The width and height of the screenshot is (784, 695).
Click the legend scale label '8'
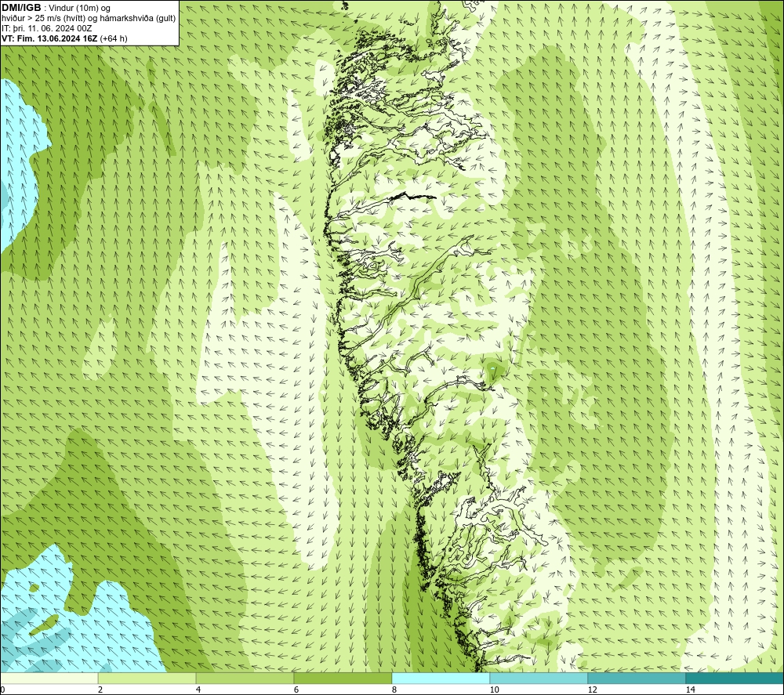click(394, 690)
